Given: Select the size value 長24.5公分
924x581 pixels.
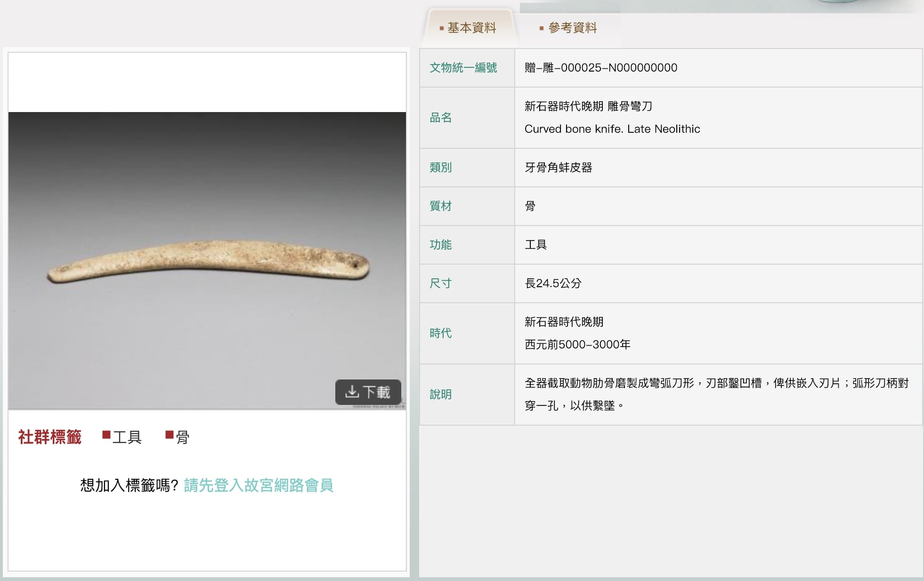Looking at the screenshot, I should [x=553, y=283].
